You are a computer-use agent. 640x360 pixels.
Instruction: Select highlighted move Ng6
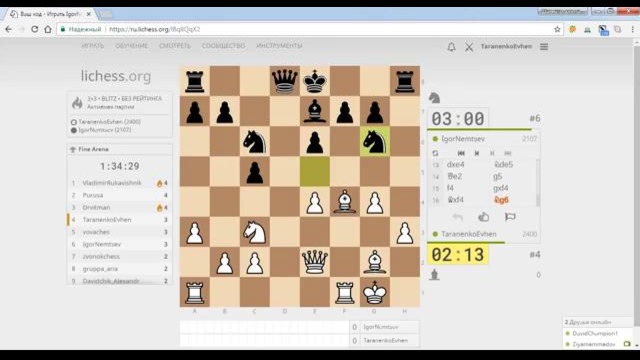501,200
